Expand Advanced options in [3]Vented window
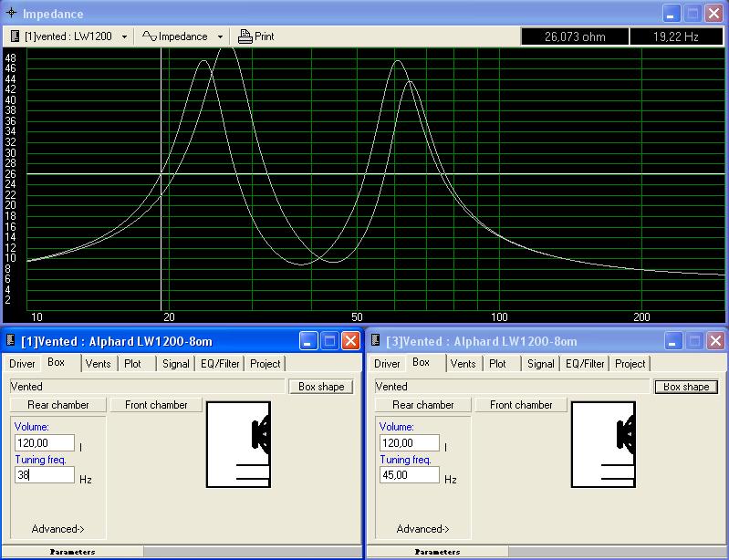Viewport: 729px width, 560px height. (x=422, y=529)
